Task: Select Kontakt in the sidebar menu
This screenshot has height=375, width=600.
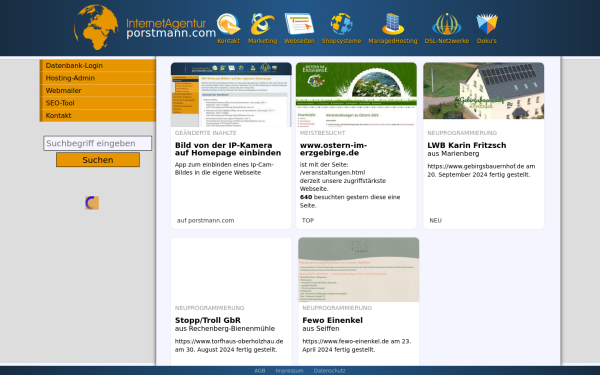Action: click(x=98, y=116)
